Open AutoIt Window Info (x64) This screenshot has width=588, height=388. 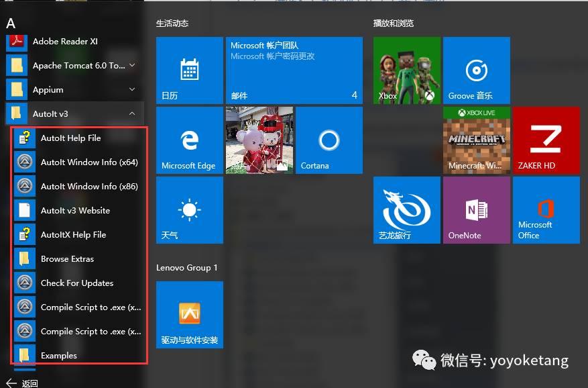click(x=89, y=162)
